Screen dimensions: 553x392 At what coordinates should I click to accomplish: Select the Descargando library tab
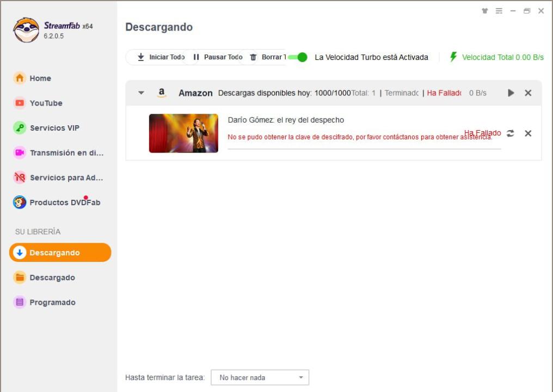click(60, 253)
